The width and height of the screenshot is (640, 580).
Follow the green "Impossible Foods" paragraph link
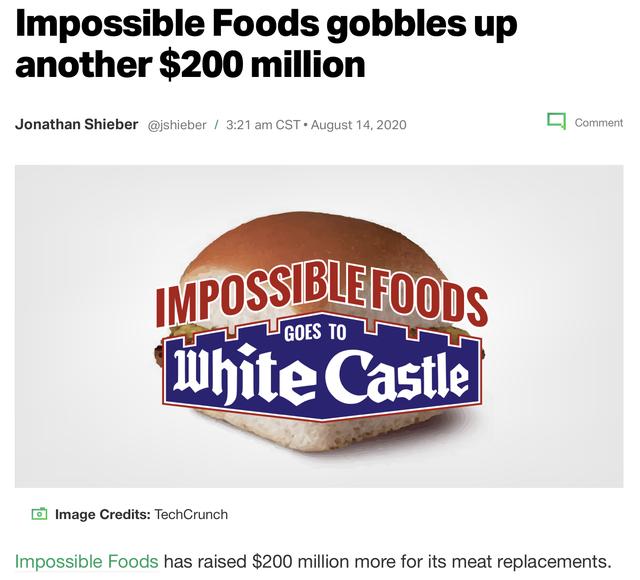click(x=86, y=561)
